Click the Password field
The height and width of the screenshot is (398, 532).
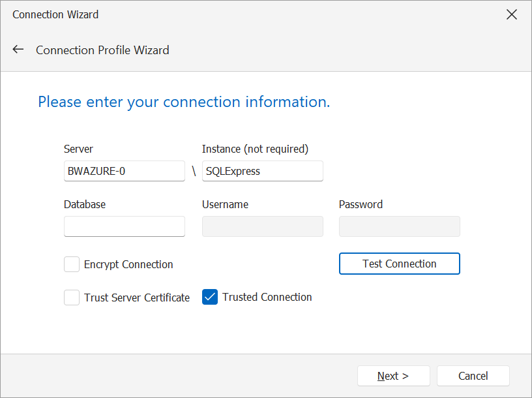pyautogui.click(x=399, y=226)
